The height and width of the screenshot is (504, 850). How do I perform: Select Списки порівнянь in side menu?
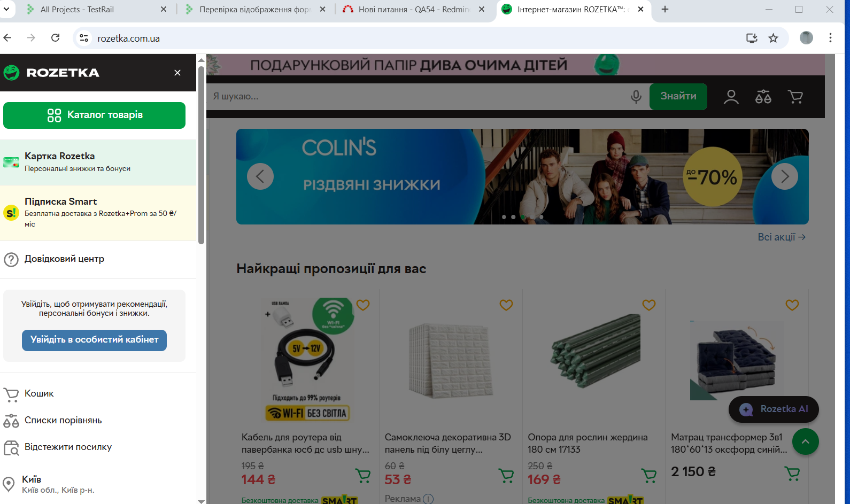pos(63,421)
